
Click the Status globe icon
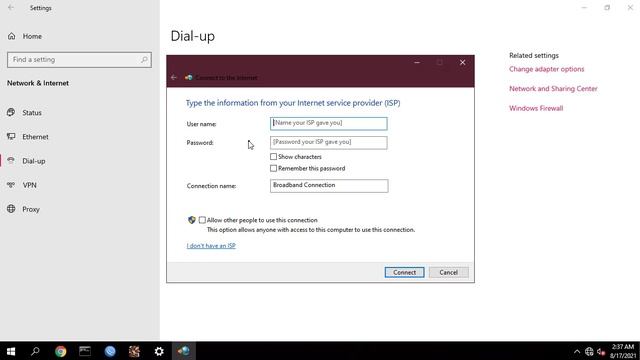pyautogui.click(x=11, y=112)
